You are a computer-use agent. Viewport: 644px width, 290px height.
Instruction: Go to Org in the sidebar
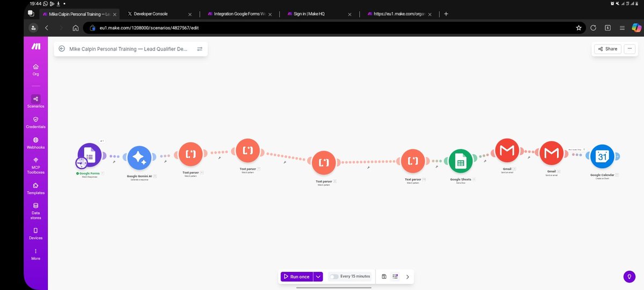click(35, 70)
